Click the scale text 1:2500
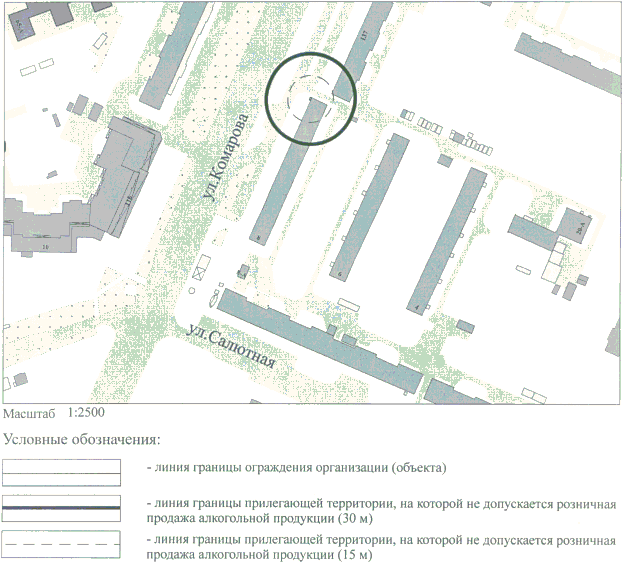Viewport: 623px width, 567px height. click(x=85, y=411)
